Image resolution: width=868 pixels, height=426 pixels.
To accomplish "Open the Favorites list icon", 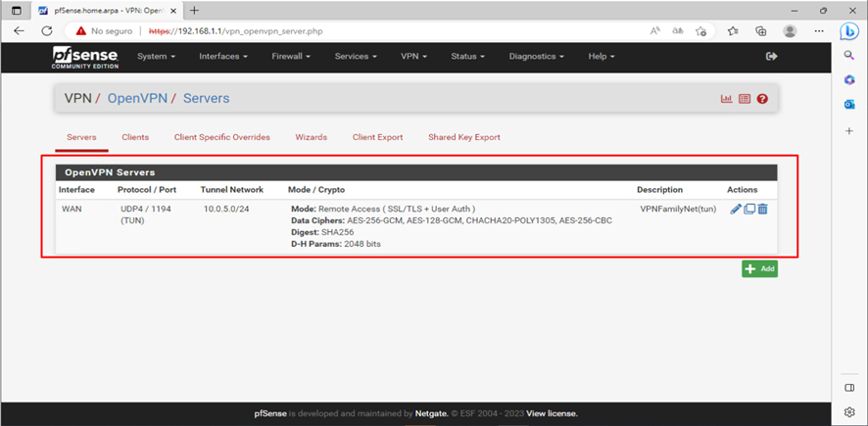I will [733, 31].
